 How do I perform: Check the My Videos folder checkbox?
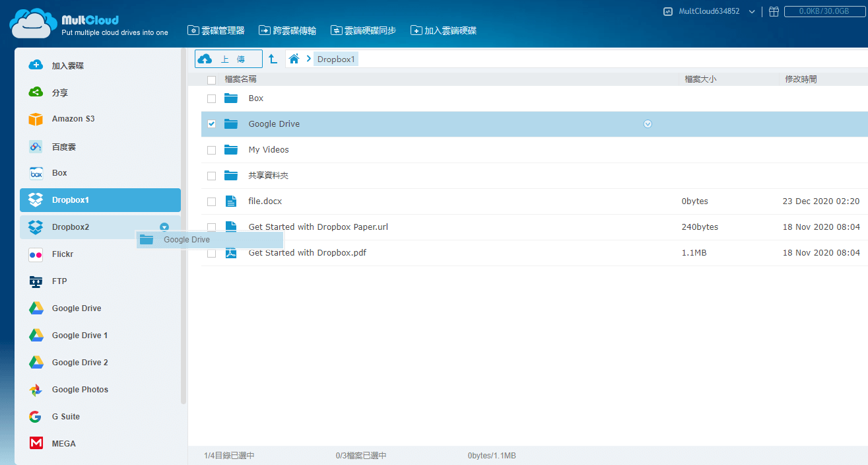coord(211,150)
